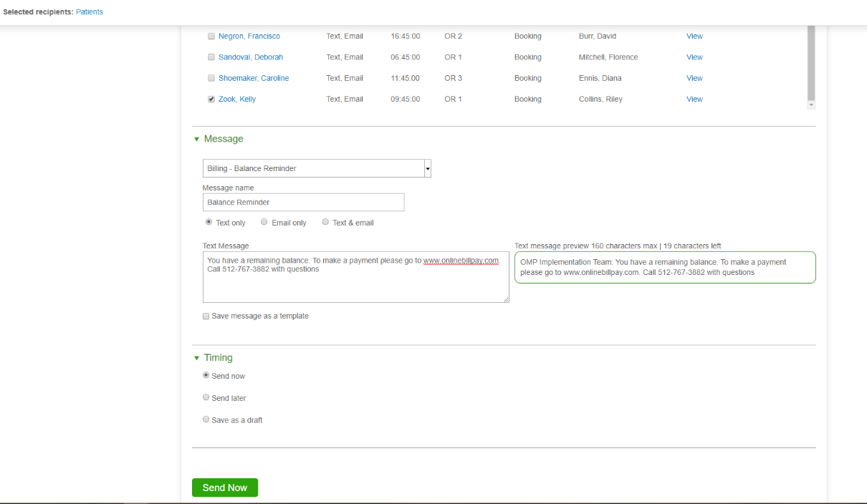
Task: Click View link for Negron, Francisco
Action: coord(694,37)
